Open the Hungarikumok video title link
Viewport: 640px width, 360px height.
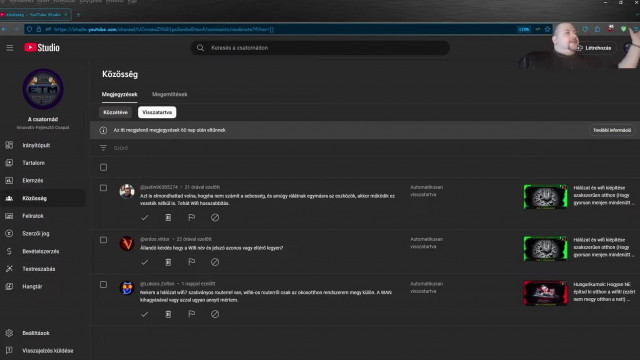[604, 292]
